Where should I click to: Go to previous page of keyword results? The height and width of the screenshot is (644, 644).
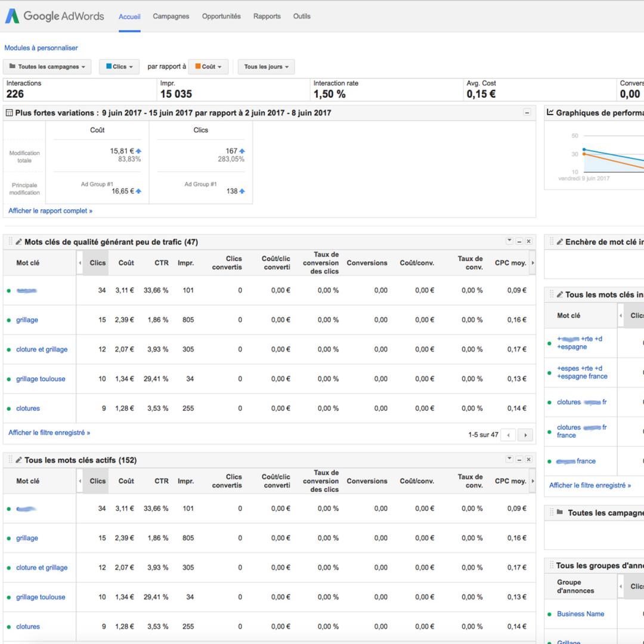pyautogui.click(x=509, y=435)
